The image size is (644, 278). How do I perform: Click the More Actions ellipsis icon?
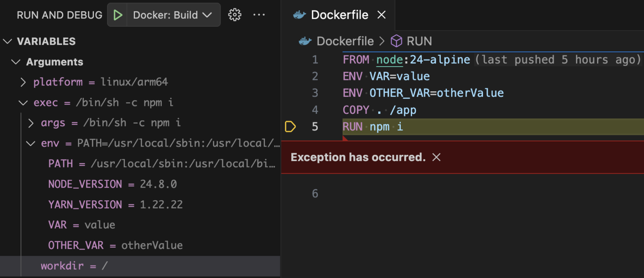(259, 15)
